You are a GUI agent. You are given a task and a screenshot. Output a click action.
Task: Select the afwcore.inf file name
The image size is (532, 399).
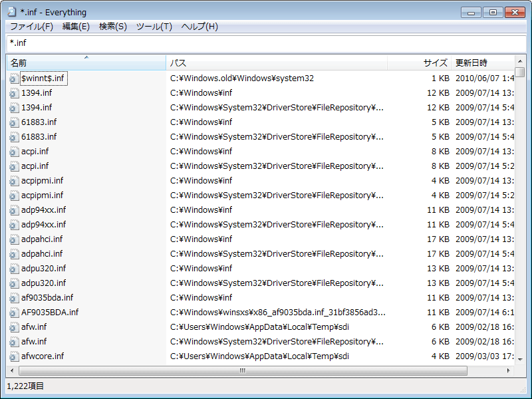pyautogui.click(x=43, y=356)
